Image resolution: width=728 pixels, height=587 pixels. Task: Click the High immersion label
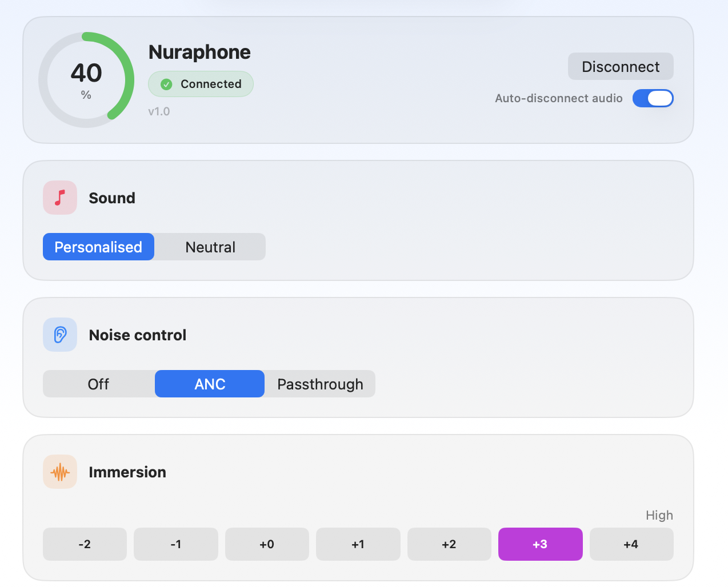[x=659, y=515]
